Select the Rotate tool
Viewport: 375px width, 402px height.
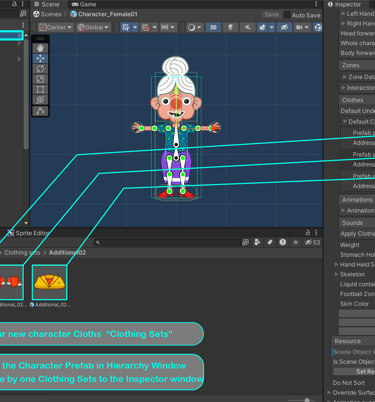[x=40, y=69]
